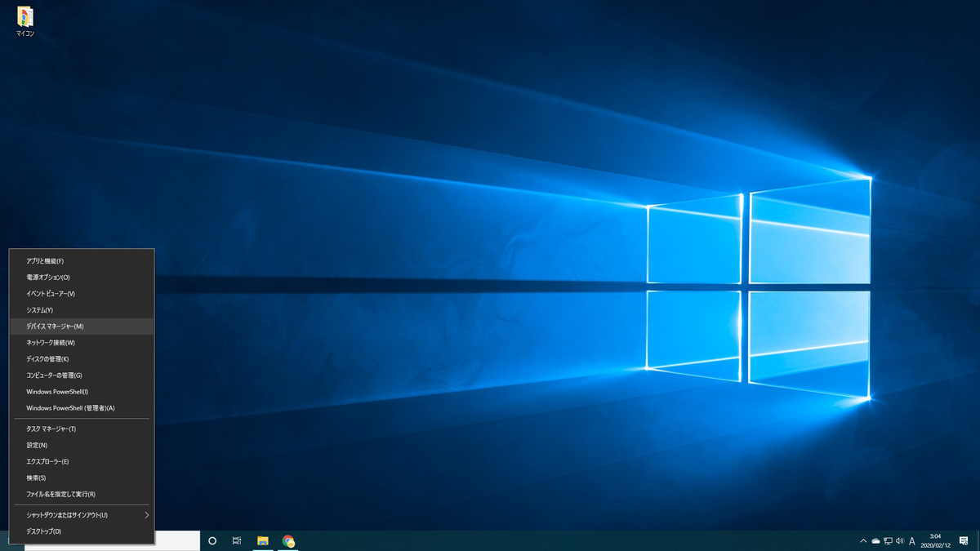Viewport: 980px width, 551px height.
Task: Show hidden tray icons with the chevron
Action: pos(863,541)
